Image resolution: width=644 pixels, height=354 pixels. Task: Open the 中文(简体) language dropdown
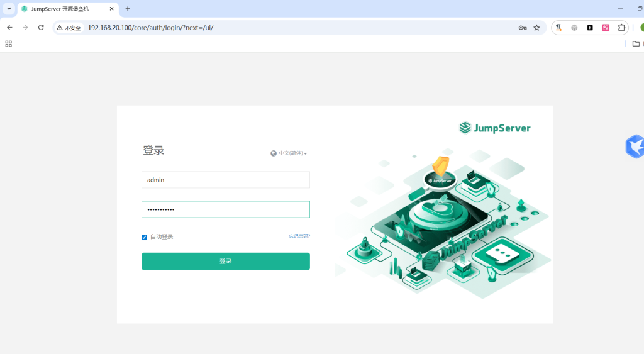pos(289,153)
